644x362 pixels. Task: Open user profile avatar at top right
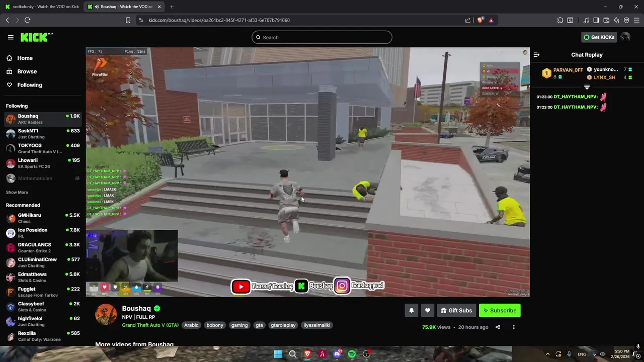625,37
